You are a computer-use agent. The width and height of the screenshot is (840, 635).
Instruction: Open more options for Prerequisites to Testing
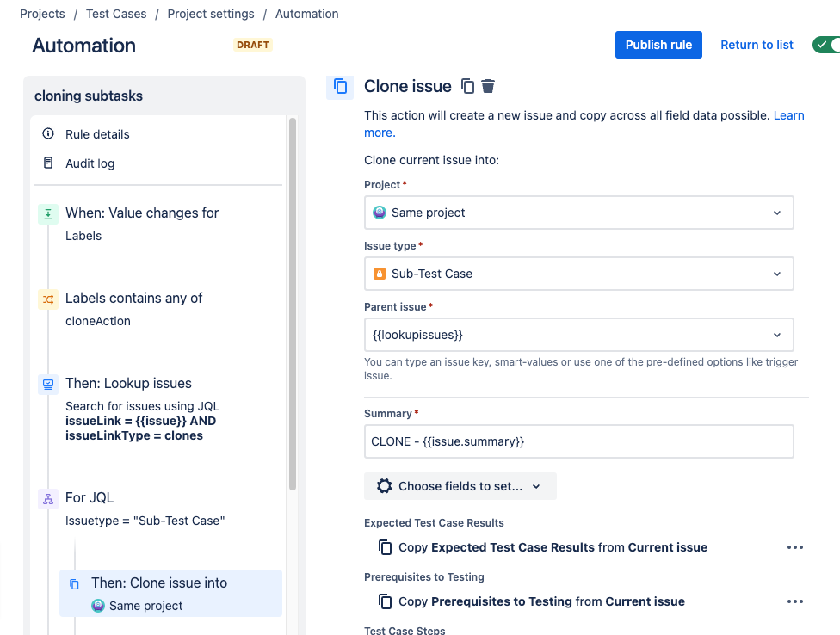coord(795,601)
